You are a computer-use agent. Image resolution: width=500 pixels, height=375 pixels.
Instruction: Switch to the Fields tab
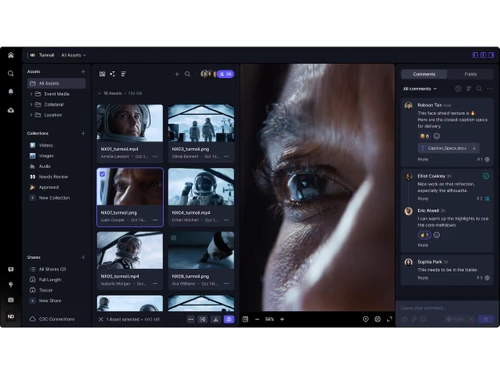[x=470, y=74]
